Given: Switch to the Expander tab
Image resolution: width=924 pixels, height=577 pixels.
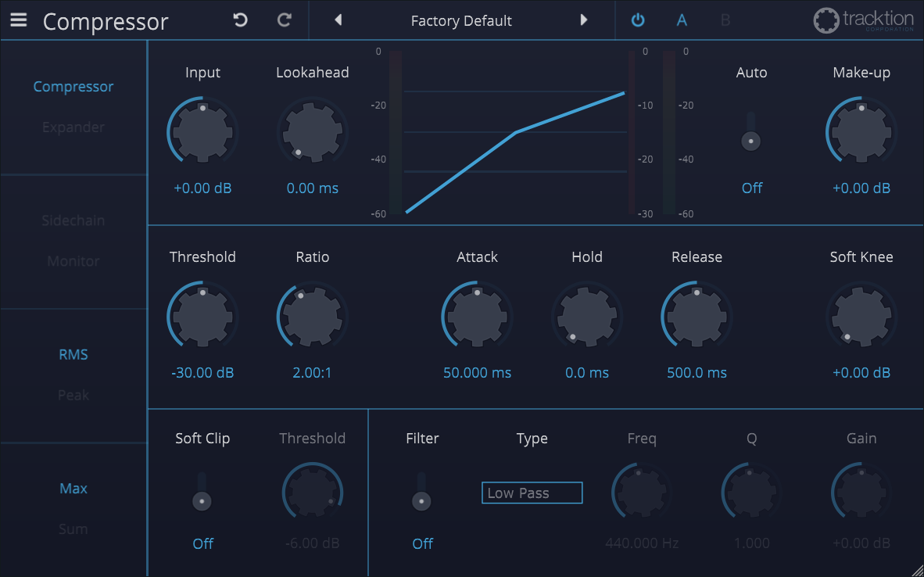Looking at the screenshot, I should (x=73, y=127).
